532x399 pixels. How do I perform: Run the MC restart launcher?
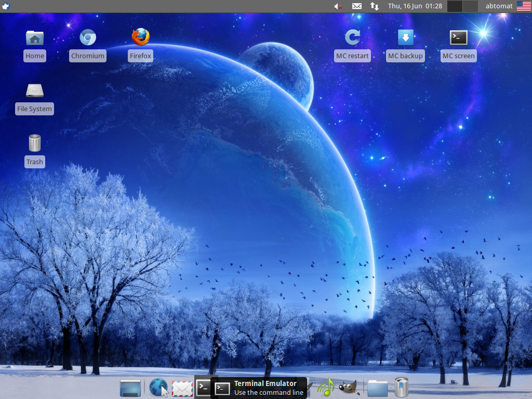[352, 37]
